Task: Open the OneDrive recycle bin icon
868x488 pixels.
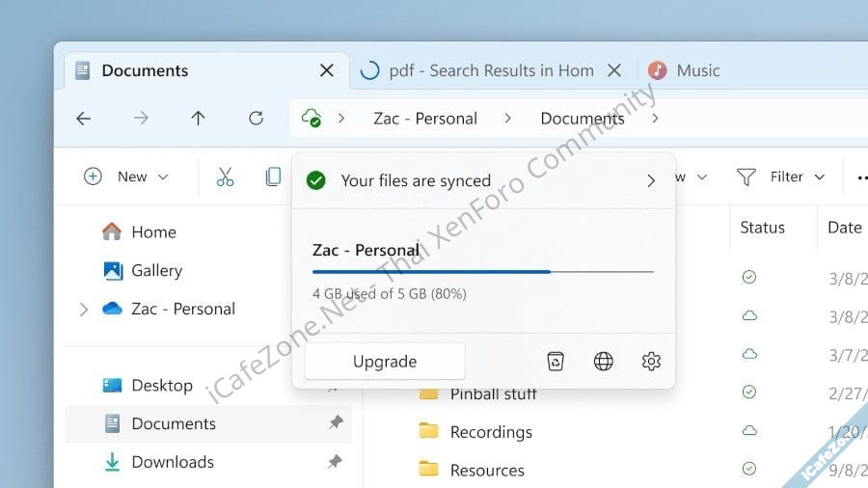Action: point(556,362)
